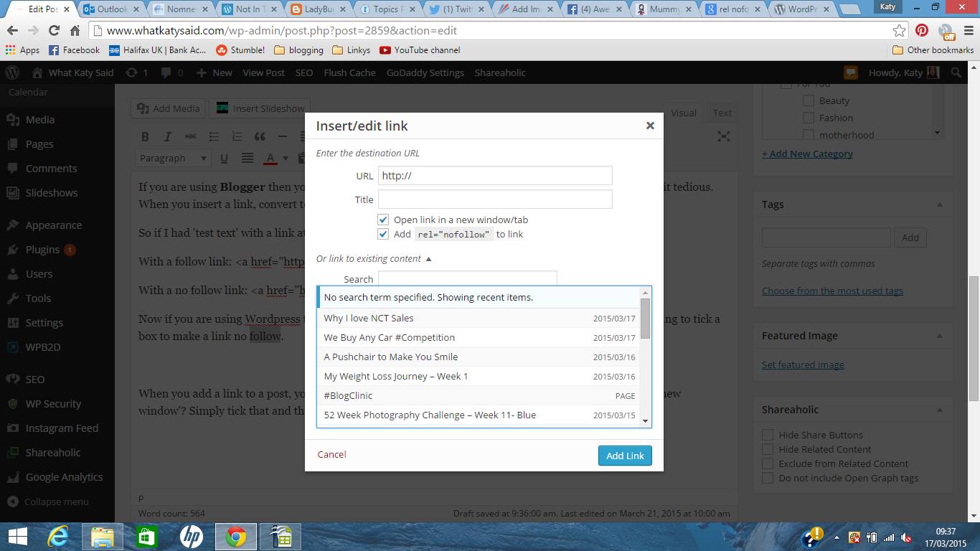The image size is (980, 551).
Task: Open File Explorer from the taskbar
Action: click(103, 537)
